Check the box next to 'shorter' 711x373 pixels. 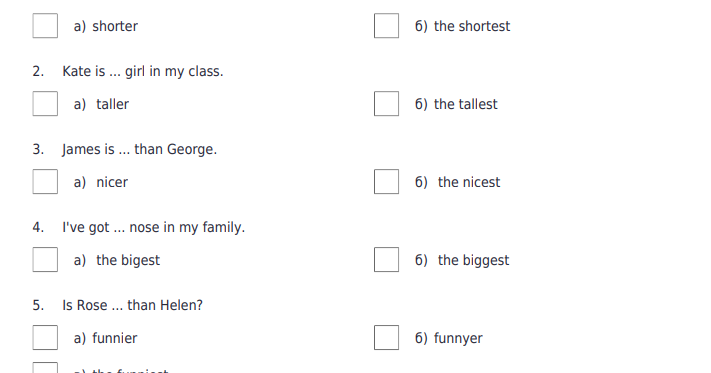tap(45, 26)
